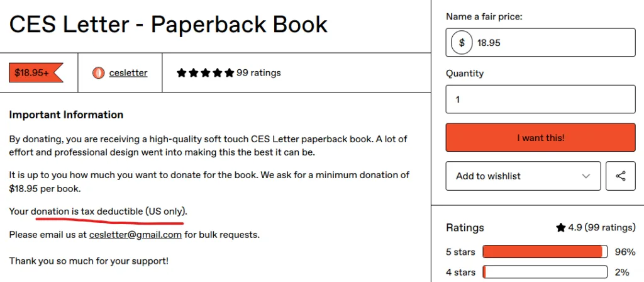The image size is (644, 282).
Task: Click the 'Important Information' heading
Action: coord(66,115)
